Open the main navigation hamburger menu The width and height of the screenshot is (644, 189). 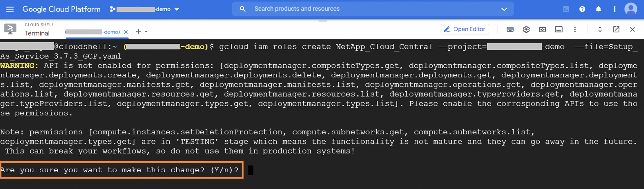[x=10, y=9]
